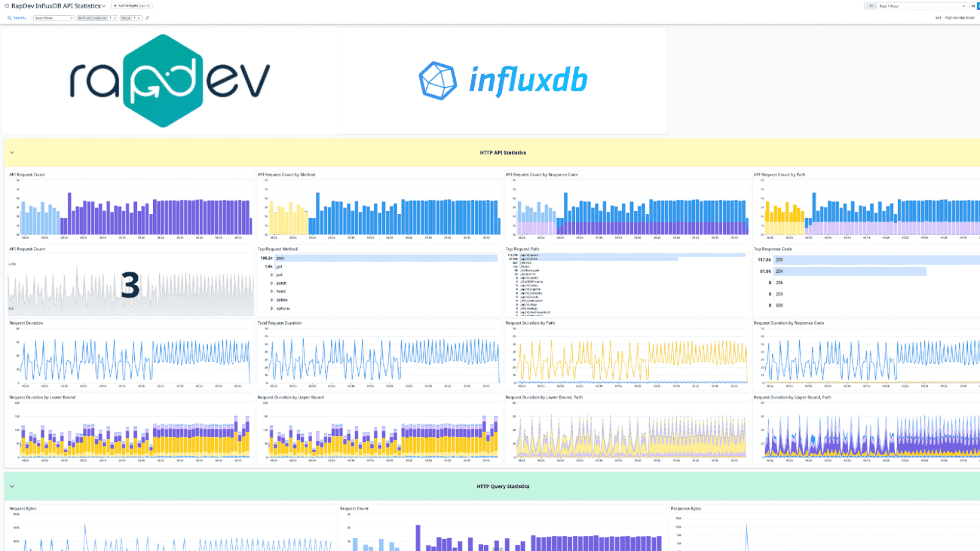Click the API Request Count query value widget

click(x=130, y=285)
